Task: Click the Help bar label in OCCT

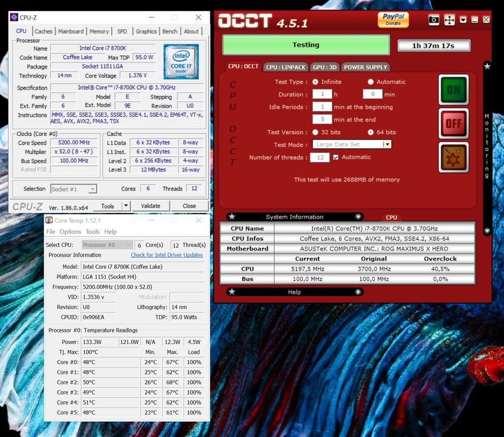Action: [x=294, y=292]
